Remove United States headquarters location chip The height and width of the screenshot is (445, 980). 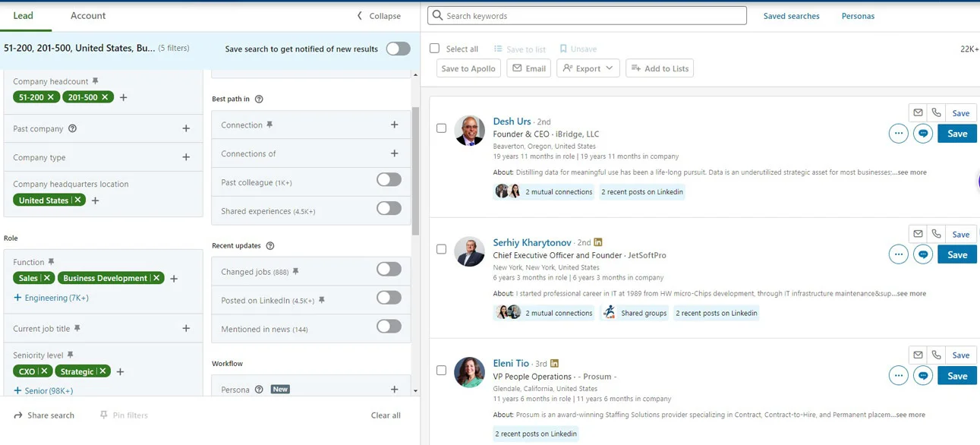tap(77, 200)
